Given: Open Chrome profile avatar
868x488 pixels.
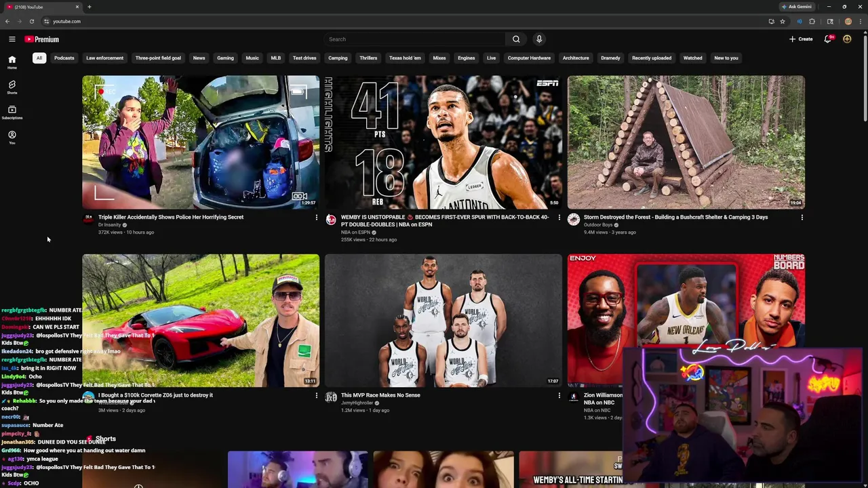Looking at the screenshot, I should pos(848,22).
